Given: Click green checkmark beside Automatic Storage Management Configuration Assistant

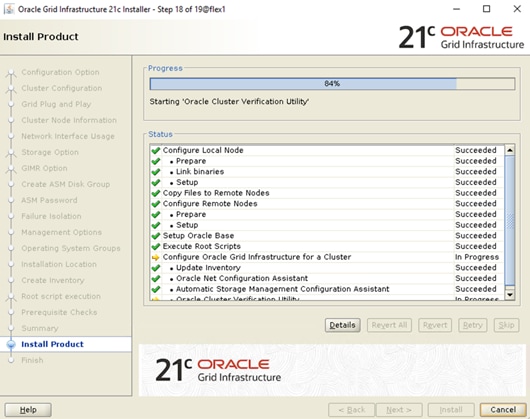Looking at the screenshot, I should click(156, 289).
